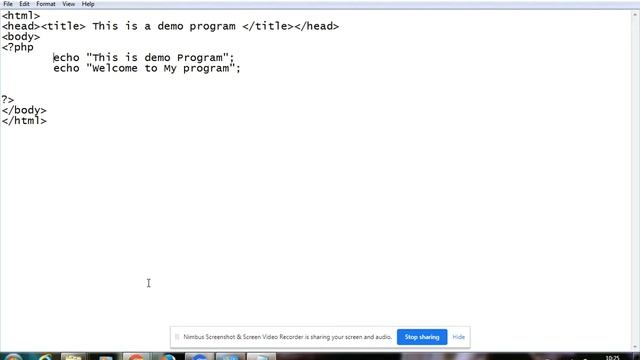Hide the Nimbus sharing notification

pyautogui.click(x=458, y=337)
